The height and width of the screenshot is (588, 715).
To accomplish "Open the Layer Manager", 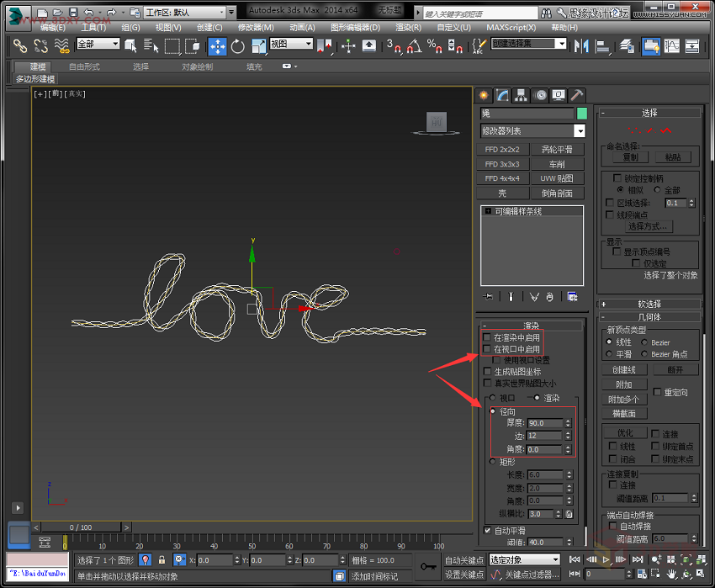I will tap(627, 46).
